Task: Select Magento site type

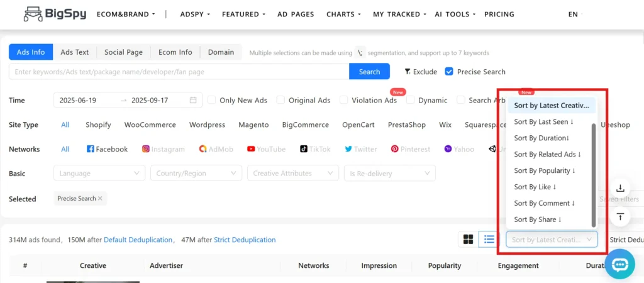Action: 253,125
